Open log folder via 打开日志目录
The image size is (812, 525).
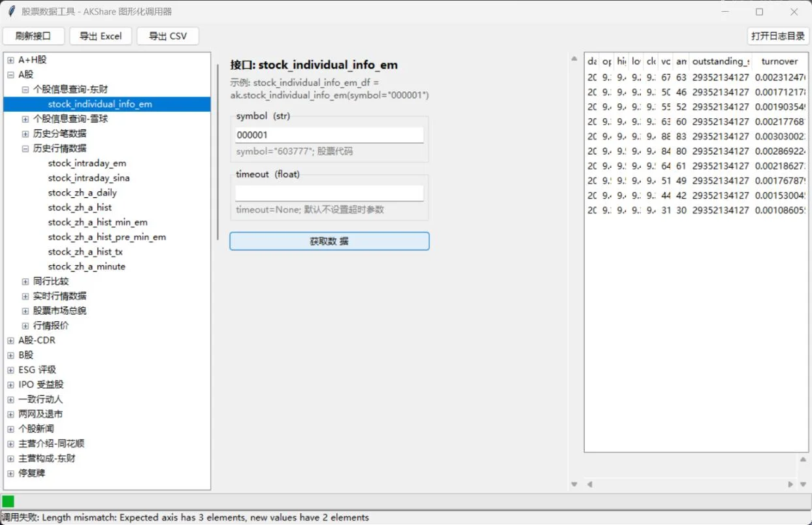pyautogui.click(x=778, y=36)
